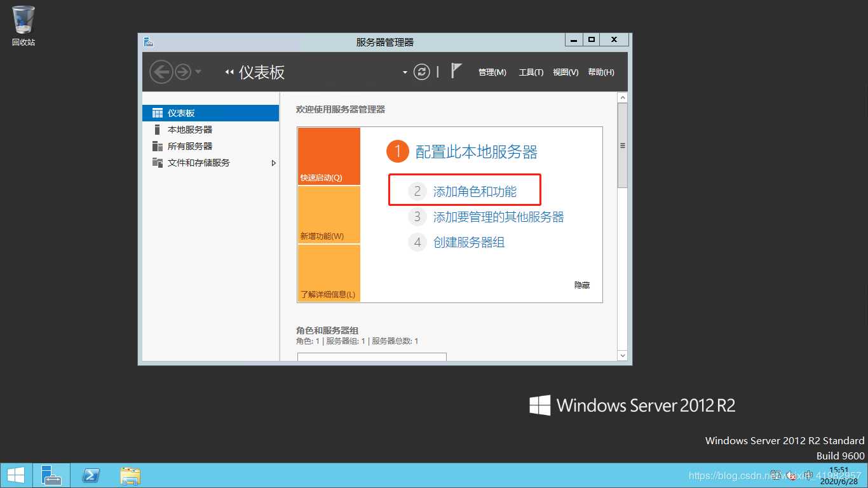Maximize the Server Manager window
This screenshot has height=488, width=868.
click(591, 39)
